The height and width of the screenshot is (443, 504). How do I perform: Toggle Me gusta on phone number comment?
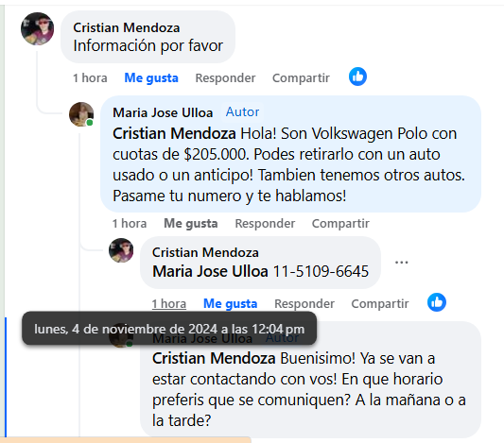click(x=230, y=304)
